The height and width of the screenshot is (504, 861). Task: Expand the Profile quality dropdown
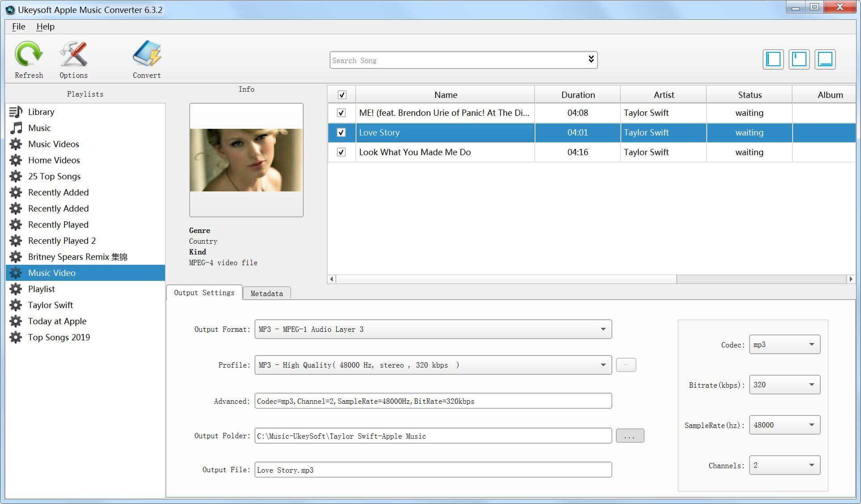tap(604, 365)
